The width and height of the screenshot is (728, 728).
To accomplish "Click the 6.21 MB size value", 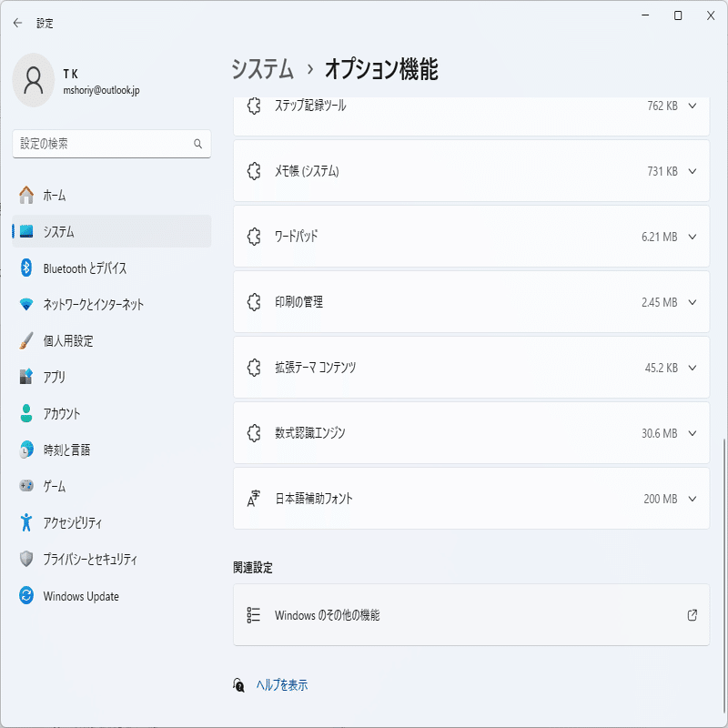I will coord(659,237).
